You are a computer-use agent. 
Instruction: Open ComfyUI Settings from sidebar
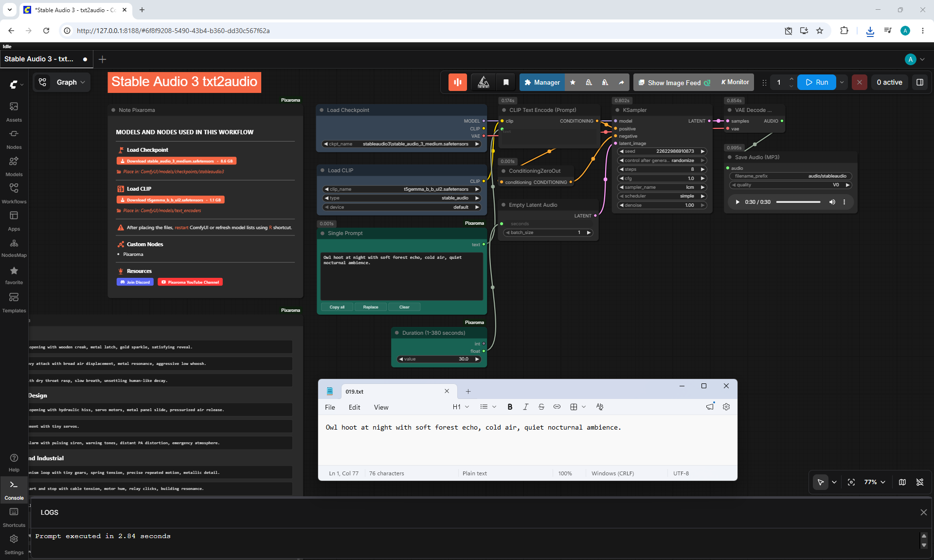tap(14, 544)
